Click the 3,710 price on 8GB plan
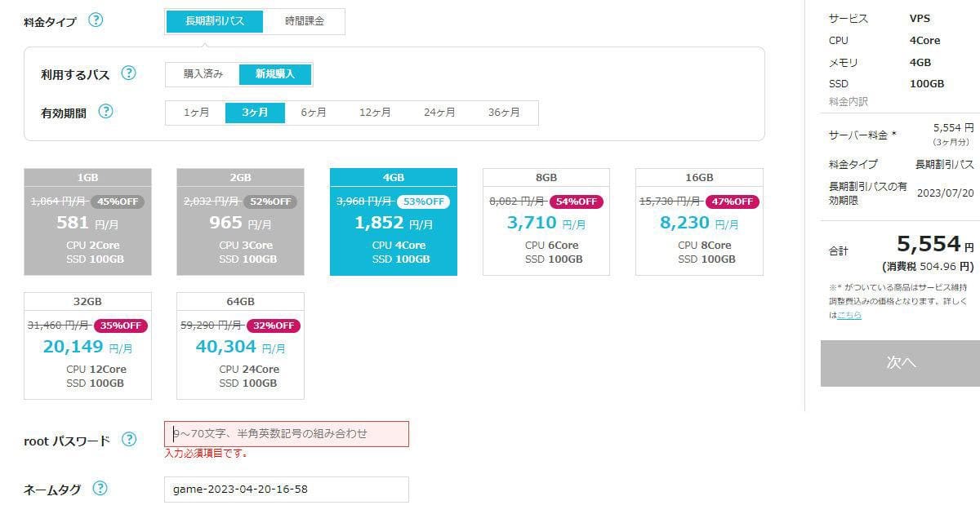The image size is (980, 514). tap(532, 223)
